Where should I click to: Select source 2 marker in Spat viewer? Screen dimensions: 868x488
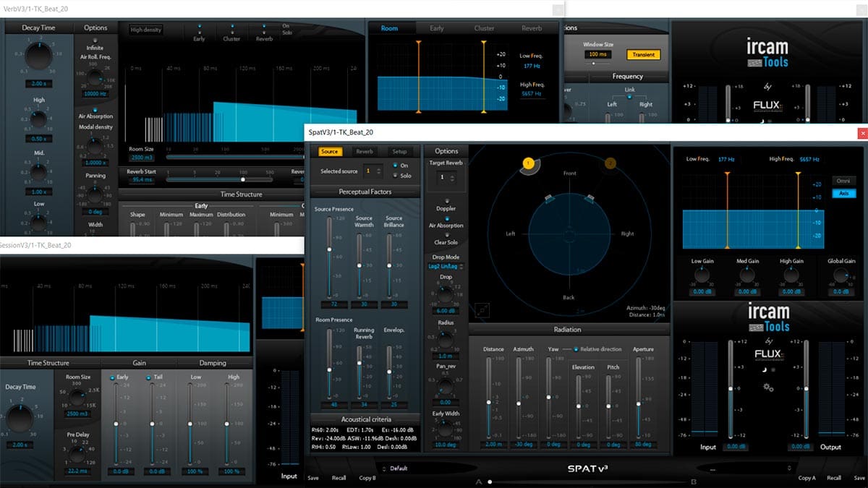[610, 164]
